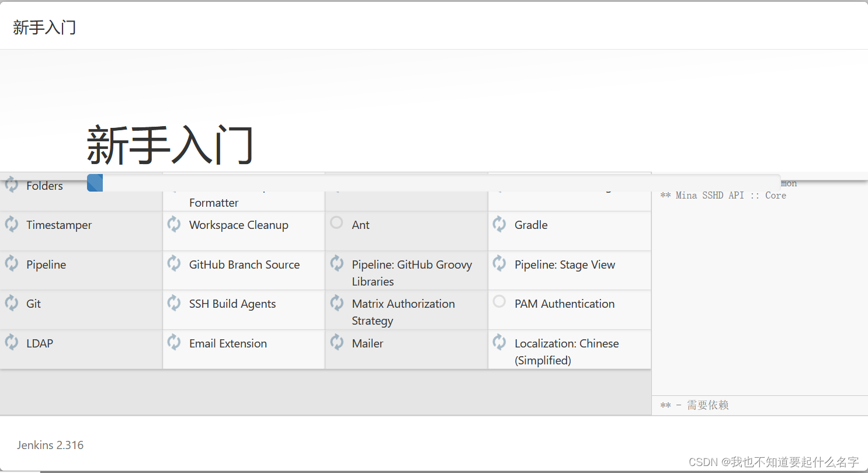The image size is (868, 473).
Task: Click the sync icon beside GitHub Branch Source
Action: coord(174,264)
